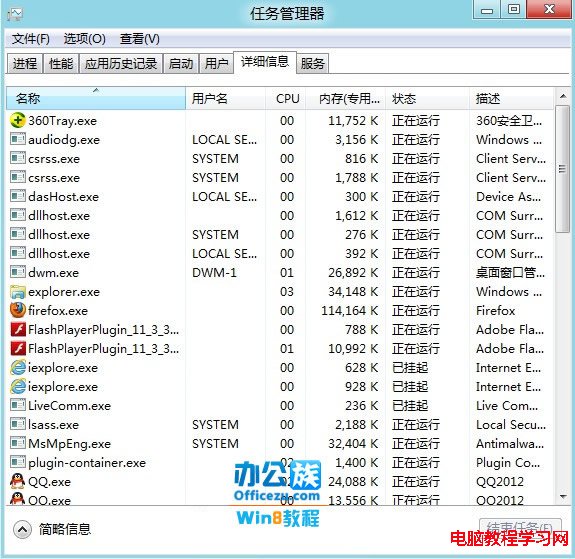This screenshot has height=559, width=575.
Task: Switch to the 性能 tab
Action: click(x=61, y=63)
